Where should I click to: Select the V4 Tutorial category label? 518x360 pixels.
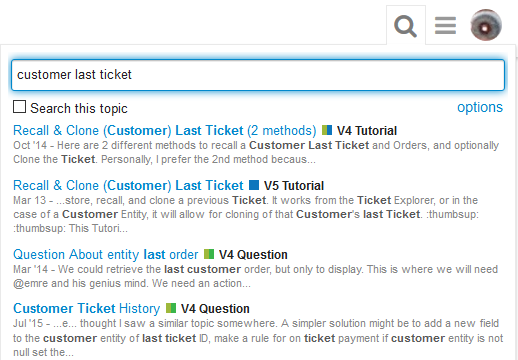point(367,131)
